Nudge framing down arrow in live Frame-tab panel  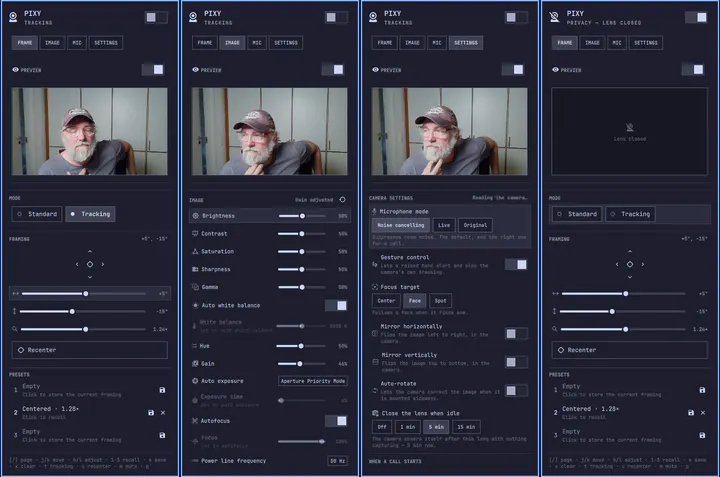tap(90, 277)
